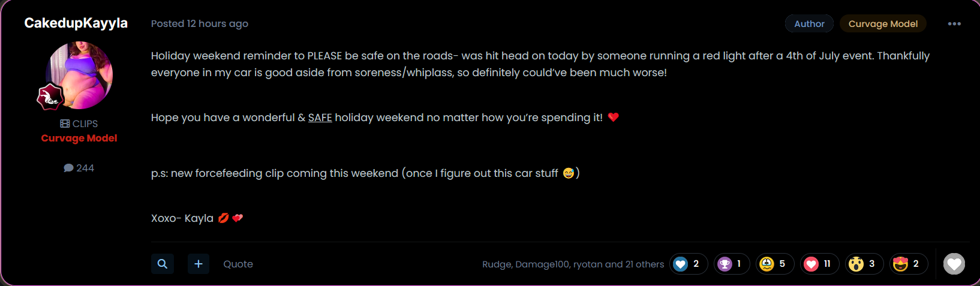Viewport: 980px width, 286px height.
Task: Click the Curvage Model badge at top right
Action: (883, 24)
